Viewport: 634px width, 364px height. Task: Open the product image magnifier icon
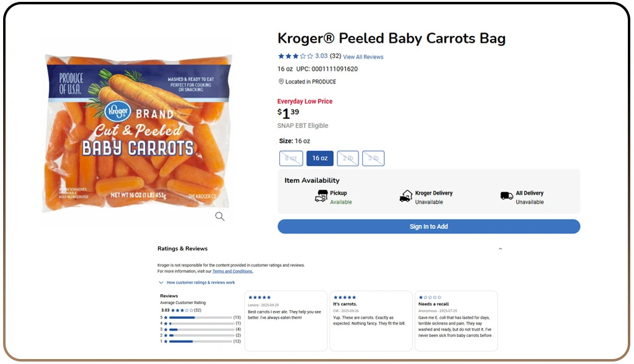pos(219,216)
